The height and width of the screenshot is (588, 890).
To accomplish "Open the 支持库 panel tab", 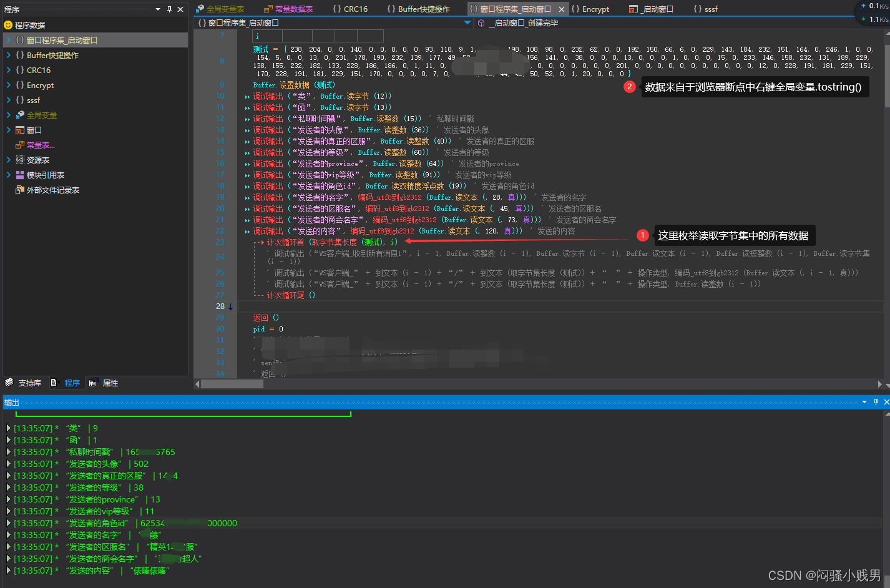I will click(23, 383).
